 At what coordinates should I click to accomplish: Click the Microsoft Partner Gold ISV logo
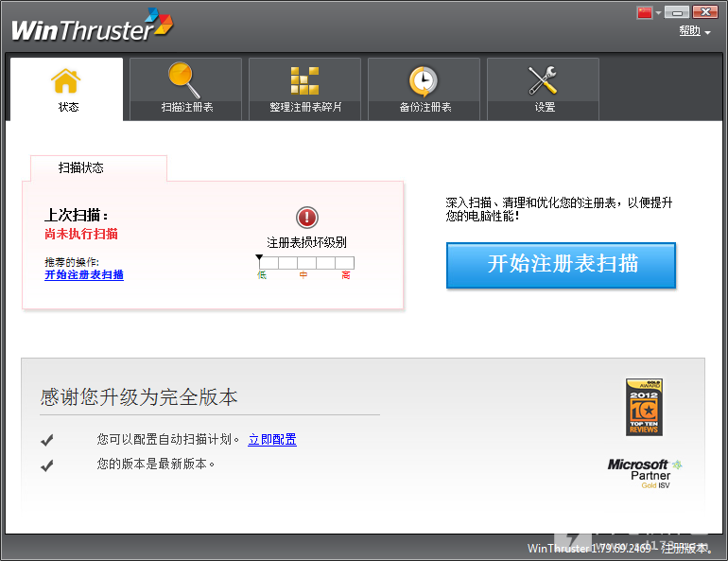pyautogui.click(x=645, y=473)
